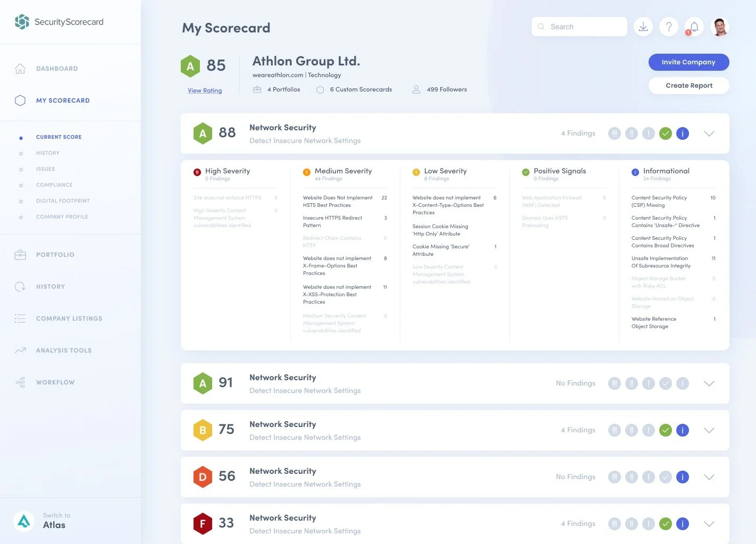
Task: Expand the score 75 Network Security row
Action: point(709,430)
